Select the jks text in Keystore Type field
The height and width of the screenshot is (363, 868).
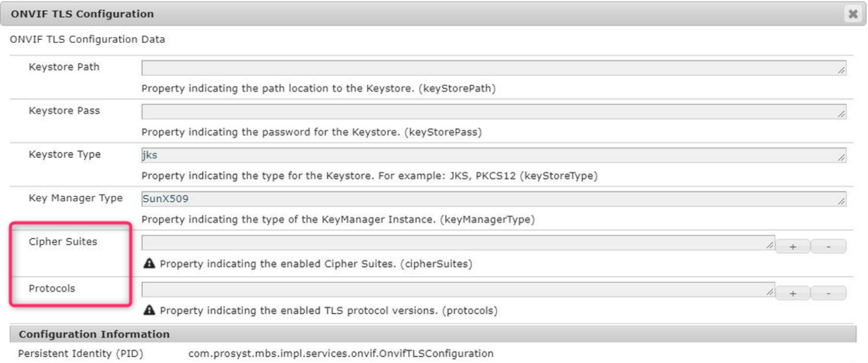148,155
